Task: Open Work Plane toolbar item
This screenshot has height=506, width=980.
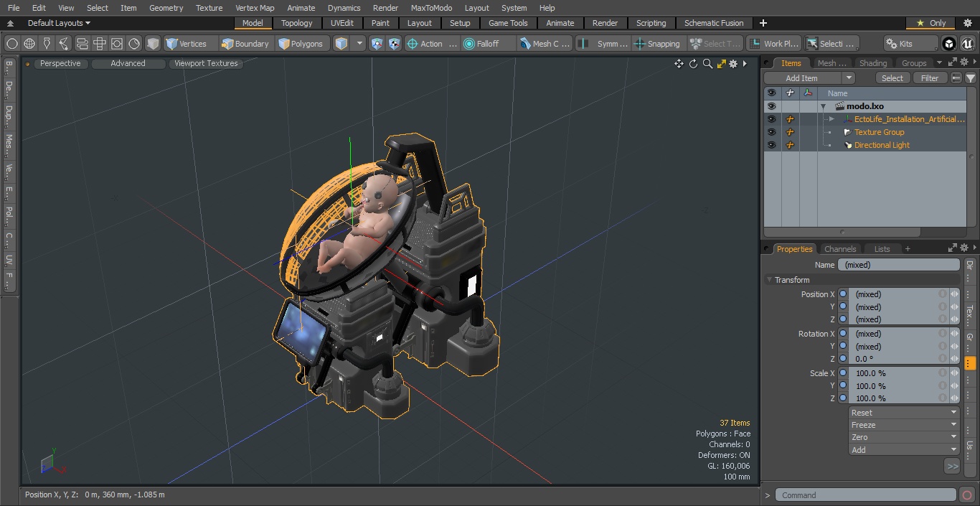Action: coord(773,44)
